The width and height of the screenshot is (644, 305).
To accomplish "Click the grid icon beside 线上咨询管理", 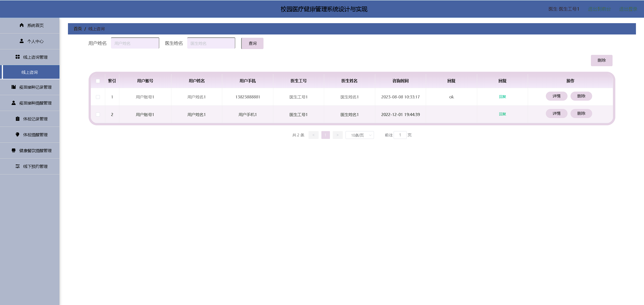I will (x=18, y=57).
